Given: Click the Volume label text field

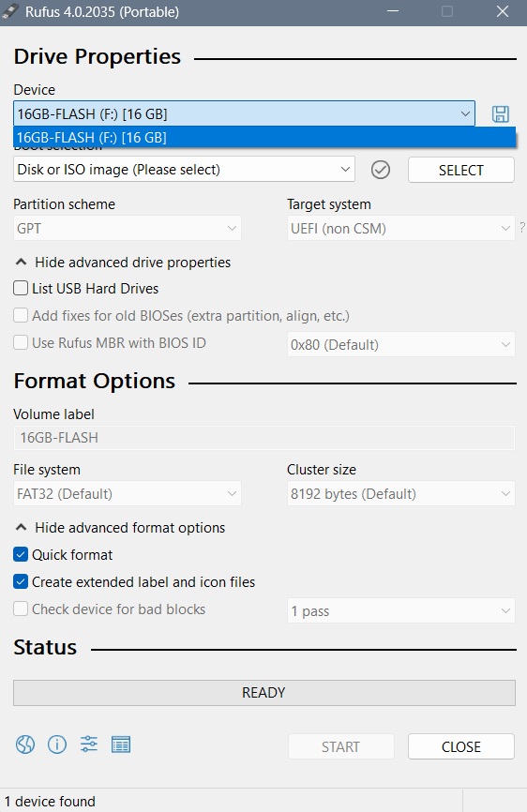Looking at the screenshot, I should coord(264,438).
